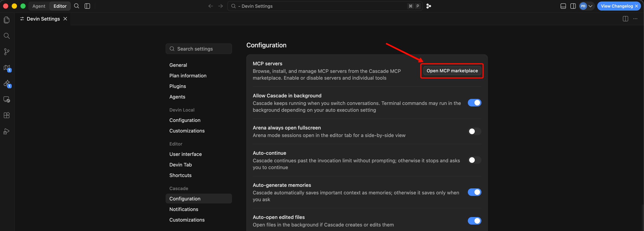This screenshot has width=644, height=231.
Task: Open the Explorer files view
Action: [7, 20]
